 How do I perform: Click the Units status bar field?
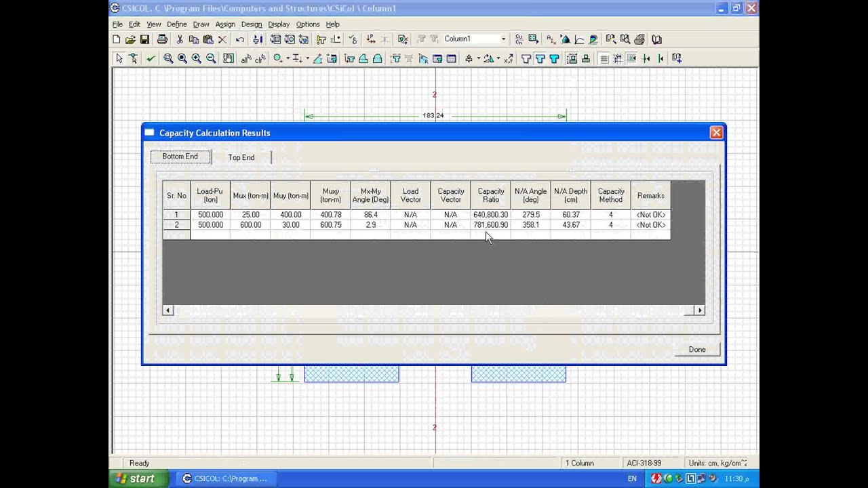(x=719, y=463)
